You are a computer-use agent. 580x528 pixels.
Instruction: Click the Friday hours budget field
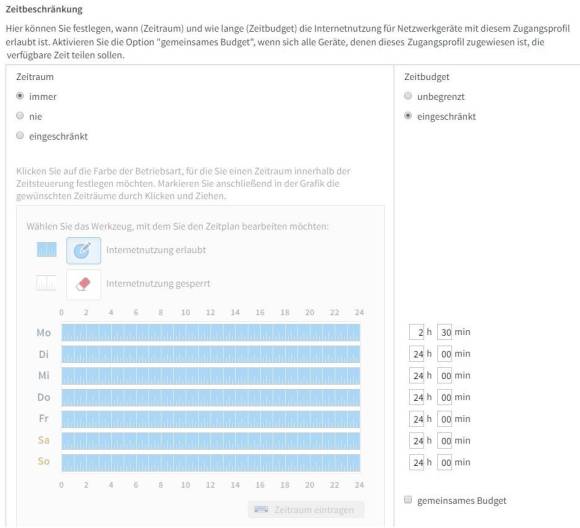[417, 419]
